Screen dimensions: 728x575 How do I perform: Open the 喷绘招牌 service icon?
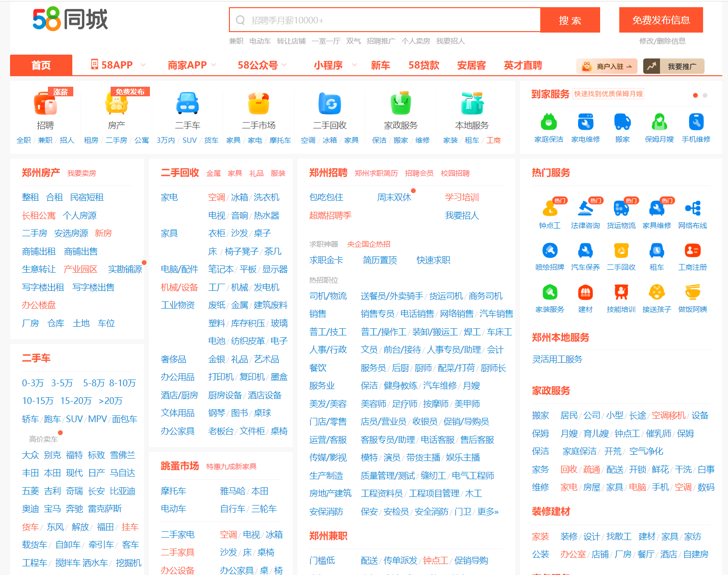coord(550,251)
